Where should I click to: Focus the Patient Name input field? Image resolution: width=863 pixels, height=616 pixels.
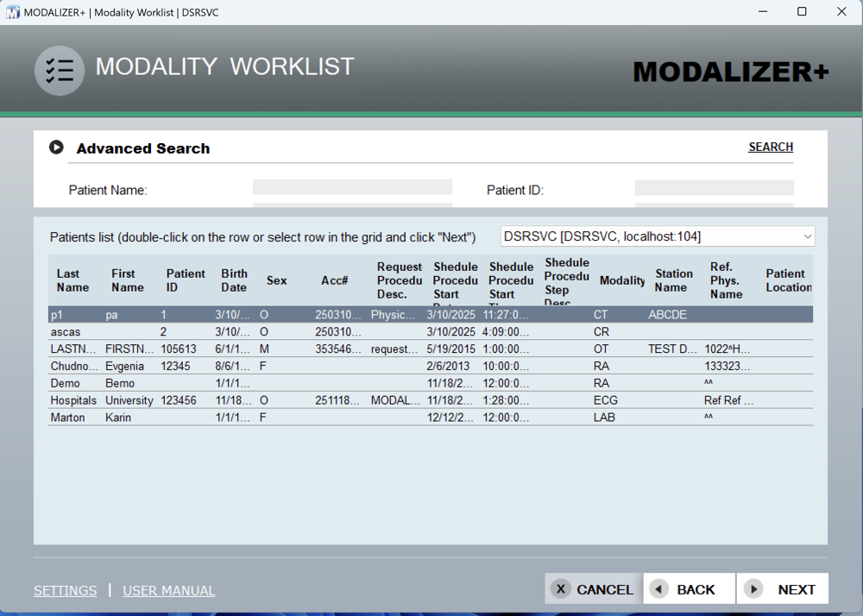(x=352, y=187)
